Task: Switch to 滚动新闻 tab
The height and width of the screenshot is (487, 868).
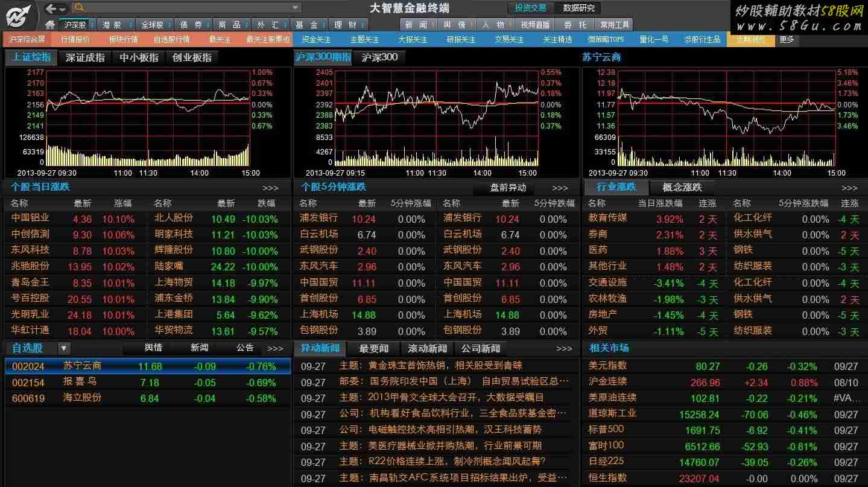Action: pyautogui.click(x=428, y=348)
